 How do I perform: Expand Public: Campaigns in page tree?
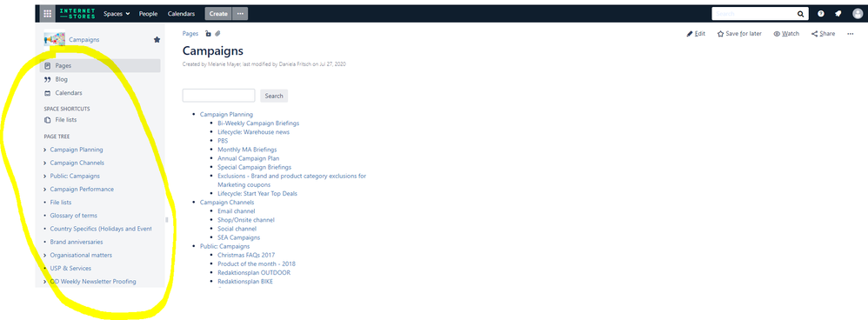[x=45, y=176]
